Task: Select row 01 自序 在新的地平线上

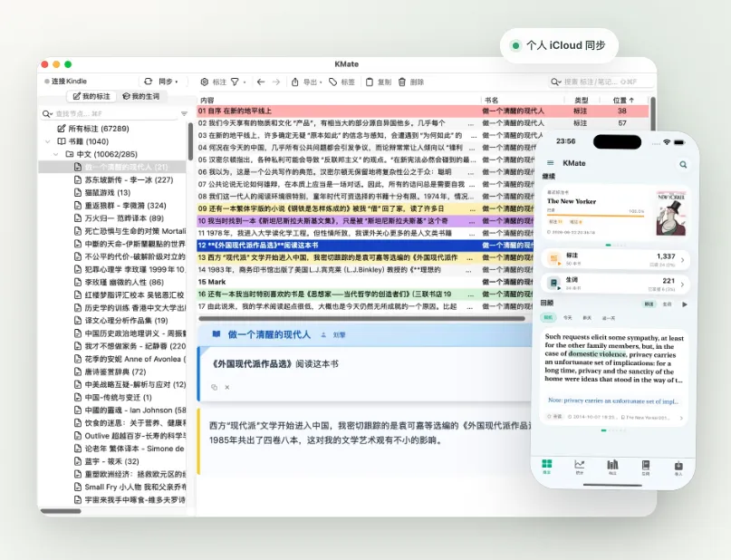Action: [x=423, y=111]
